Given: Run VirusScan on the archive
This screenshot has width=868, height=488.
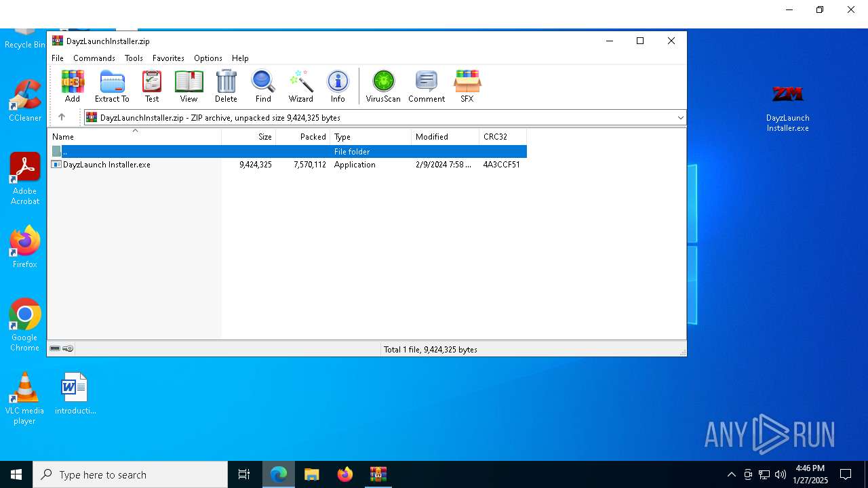Looking at the screenshot, I should tap(383, 86).
